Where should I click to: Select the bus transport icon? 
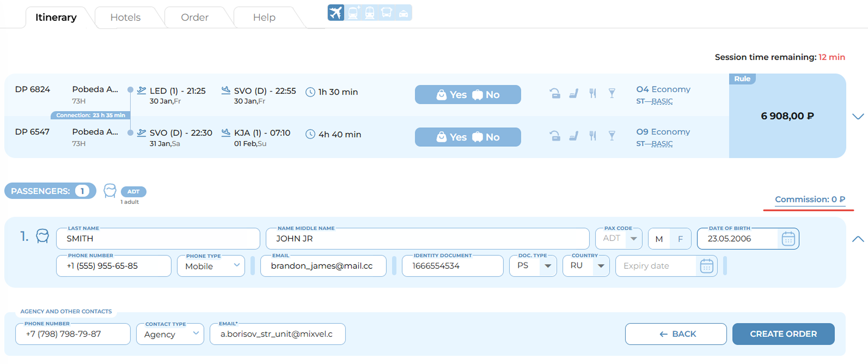tap(386, 13)
